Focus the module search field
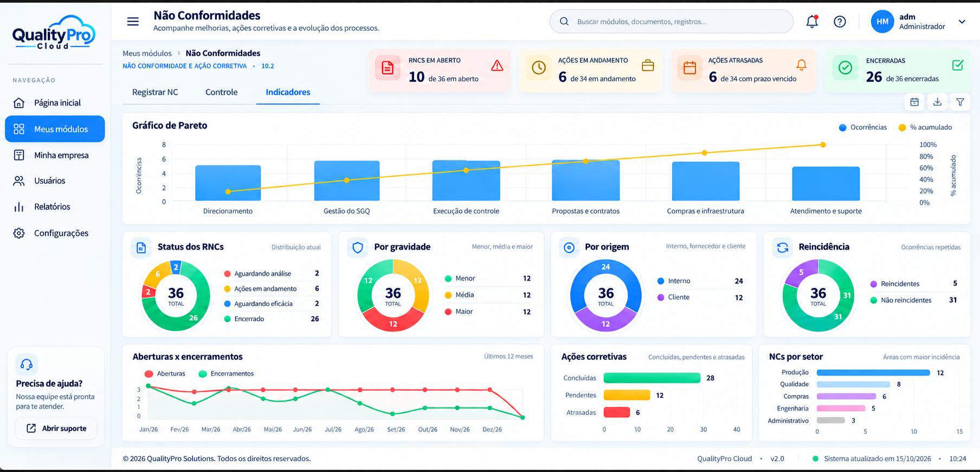Viewport: 980px width, 472px height. 672,22
